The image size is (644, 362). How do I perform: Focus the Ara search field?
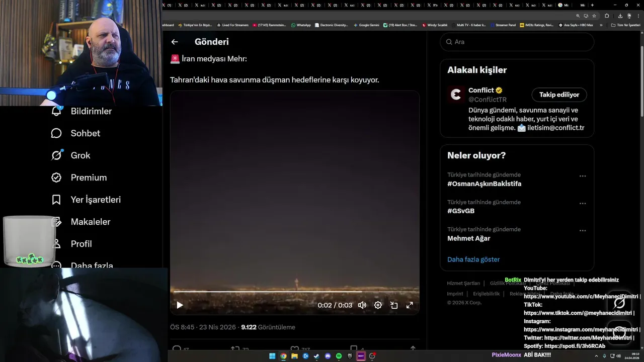click(517, 42)
